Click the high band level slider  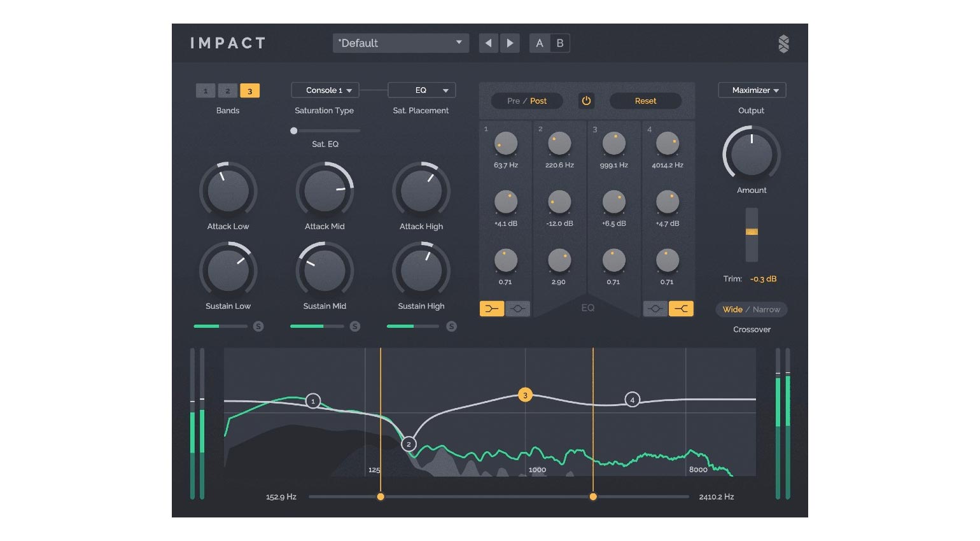pyautogui.click(x=414, y=327)
